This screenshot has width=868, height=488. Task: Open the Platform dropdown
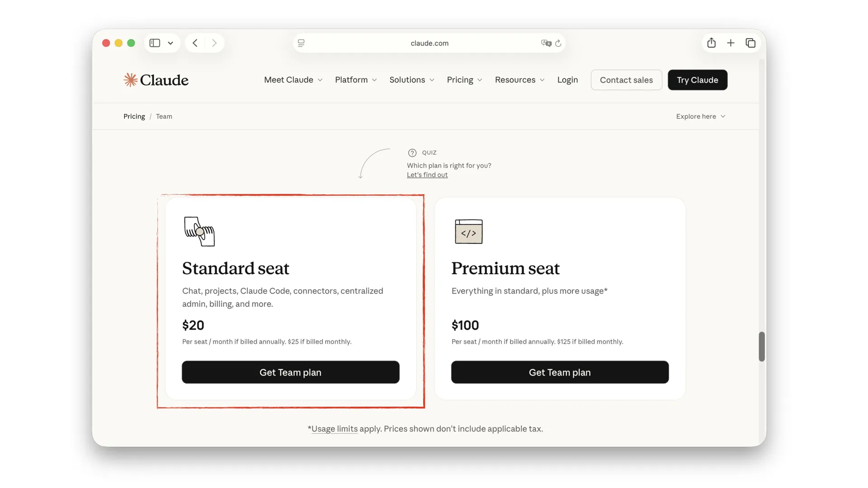(x=356, y=80)
